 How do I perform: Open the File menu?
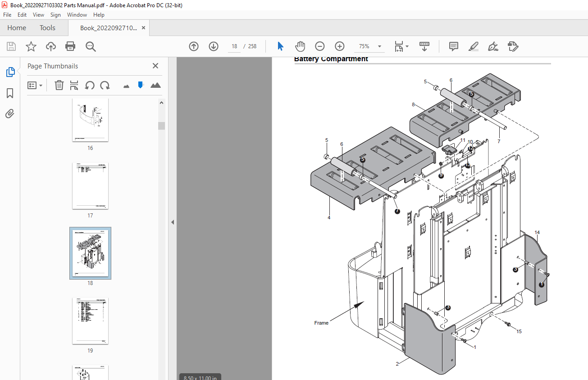pyautogui.click(x=7, y=15)
